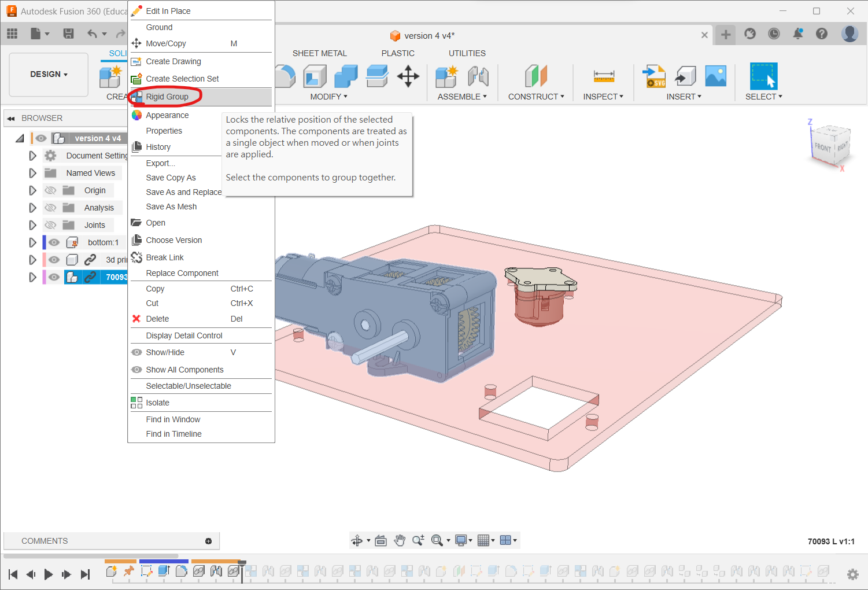Open the DESIGN workspace dropdown
The image size is (868, 590).
[49, 75]
